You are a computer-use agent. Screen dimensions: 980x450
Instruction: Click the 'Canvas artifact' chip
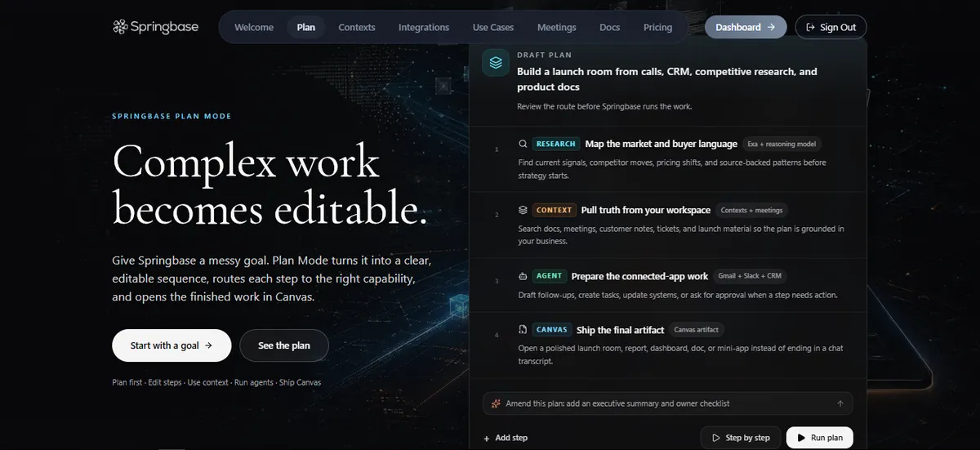pyautogui.click(x=697, y=330)
